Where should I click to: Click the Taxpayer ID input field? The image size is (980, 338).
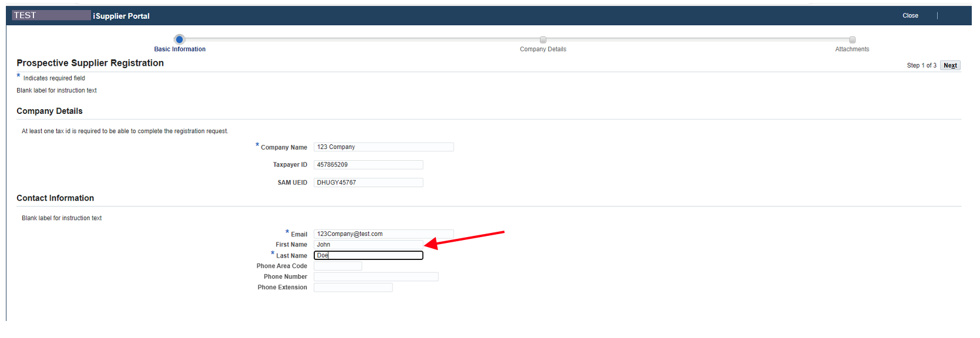click(x=368, y=165)
